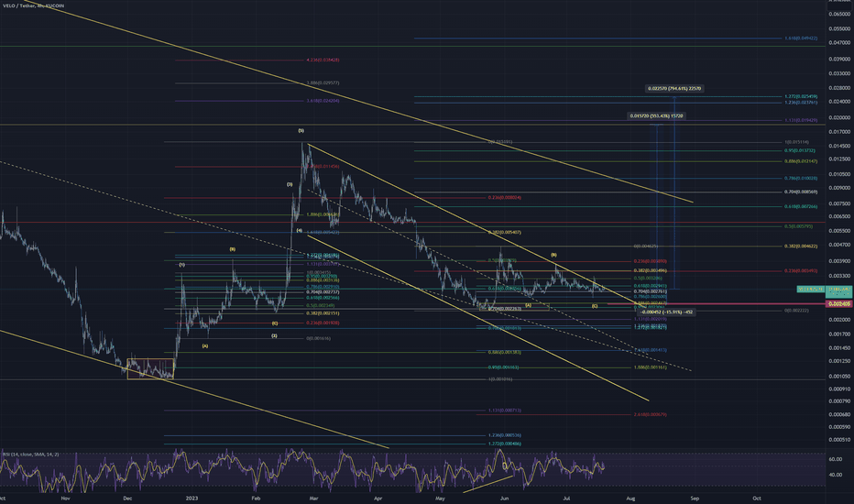Click the Feb label on time axis
854x504 pixels.
[x=256, y=498]
